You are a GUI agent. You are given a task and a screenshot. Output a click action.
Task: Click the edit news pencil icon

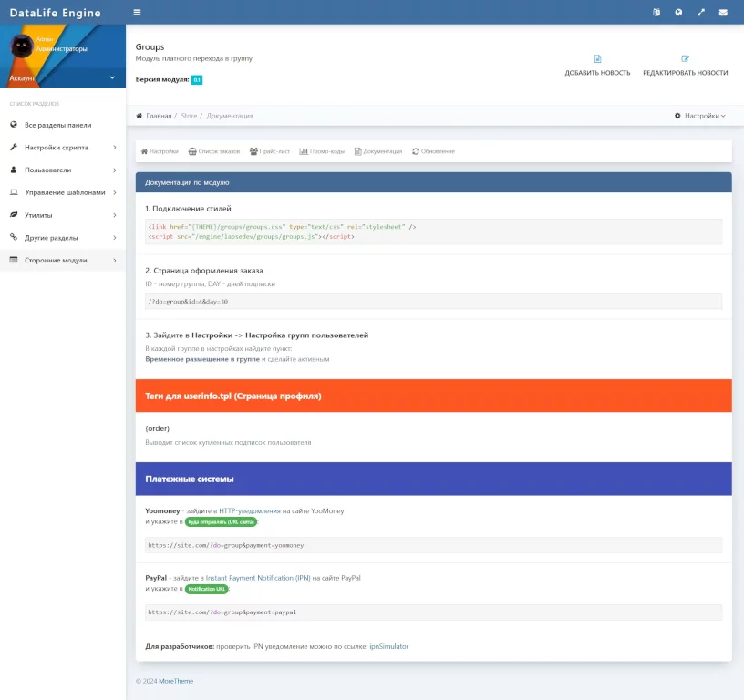click(x=685, y=59)
